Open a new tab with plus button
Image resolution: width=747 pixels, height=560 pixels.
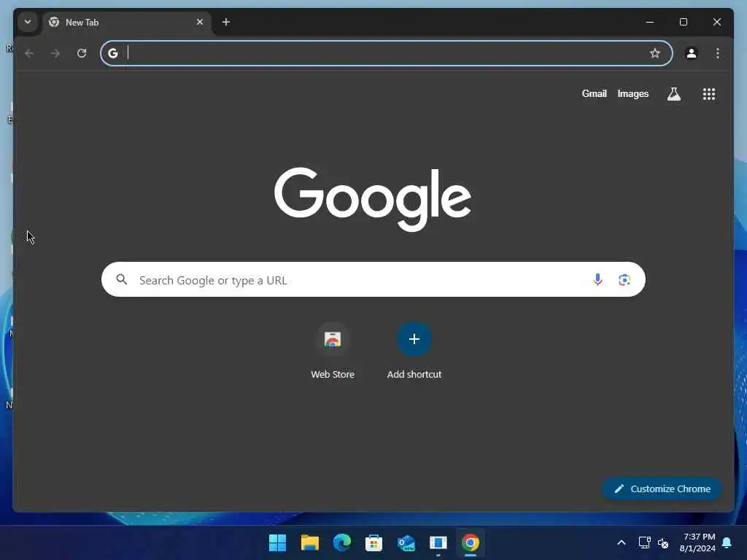point(226,22)
